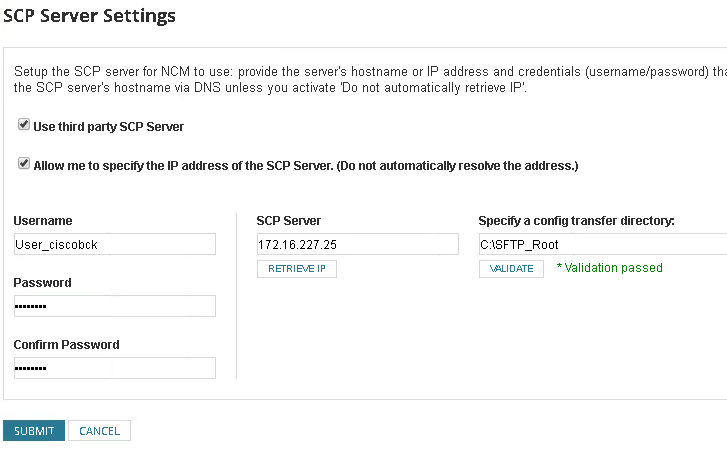
Task: Click into the Confirm Password field
Action: pos(115,368)
